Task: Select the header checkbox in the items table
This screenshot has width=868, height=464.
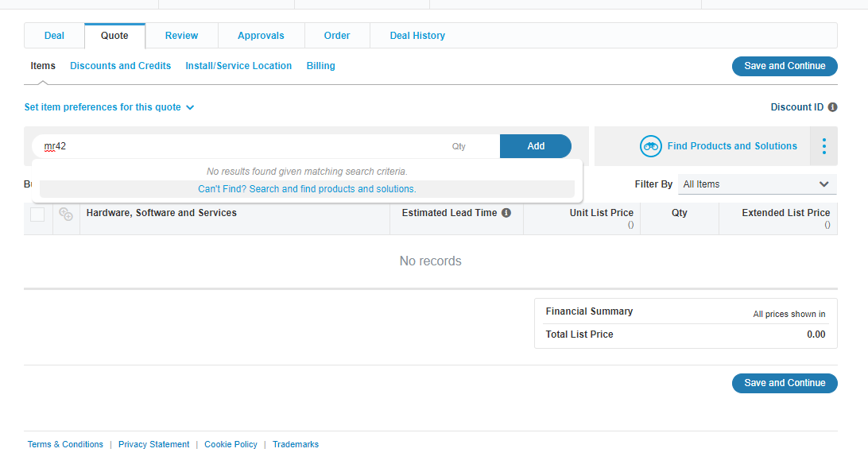Action: pos(37,214)
